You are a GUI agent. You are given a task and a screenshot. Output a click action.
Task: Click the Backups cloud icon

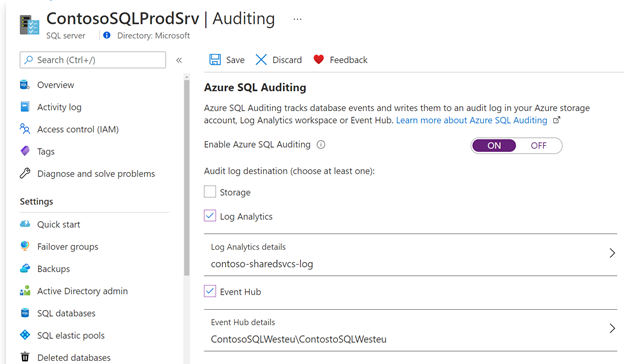click(25, 269)
